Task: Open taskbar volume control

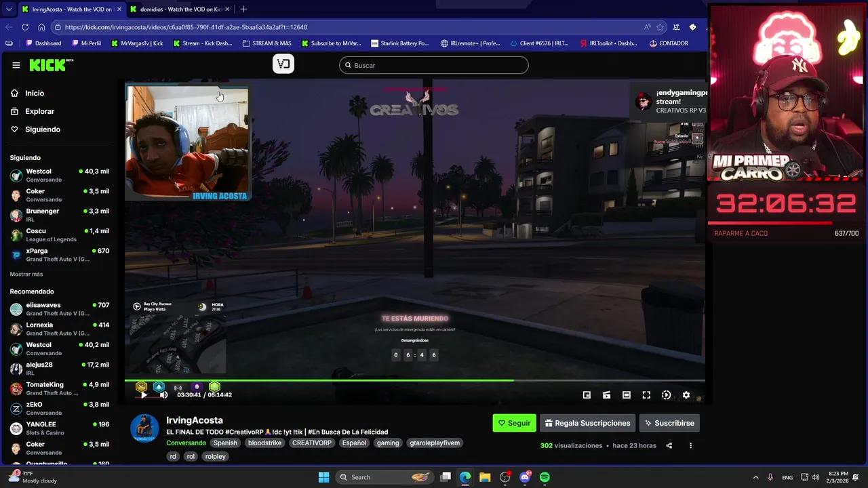Action: coord(816,477)
